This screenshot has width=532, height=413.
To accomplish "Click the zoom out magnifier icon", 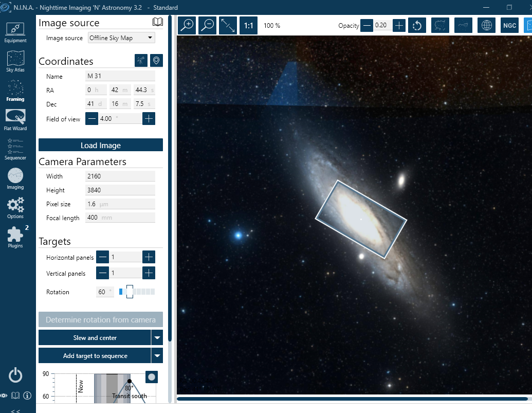I will [207, 25].
